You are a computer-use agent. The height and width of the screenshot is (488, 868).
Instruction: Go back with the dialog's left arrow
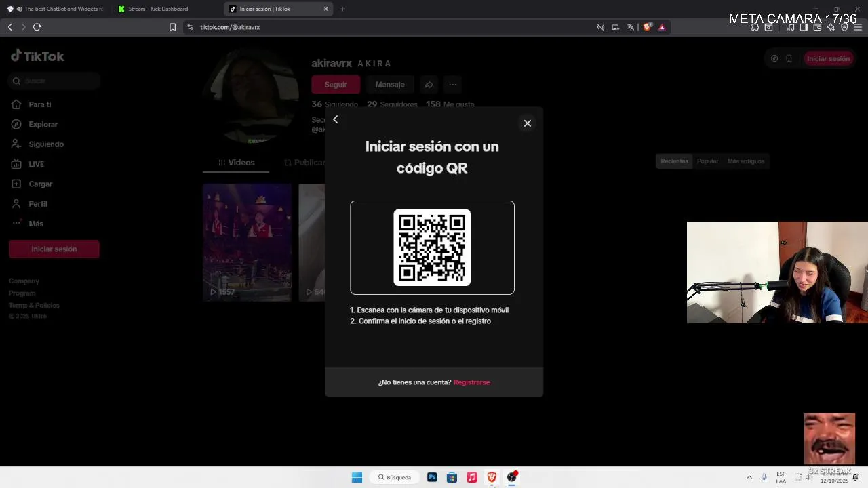335,119
